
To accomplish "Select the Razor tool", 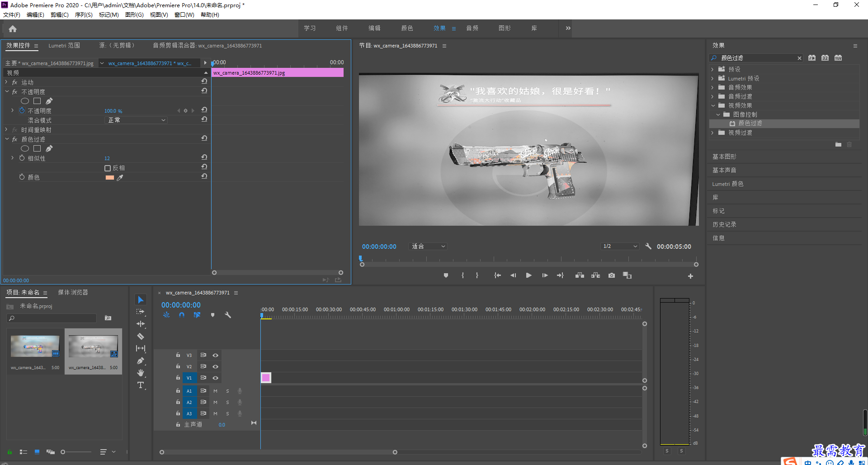I will [x=141, y=336].
